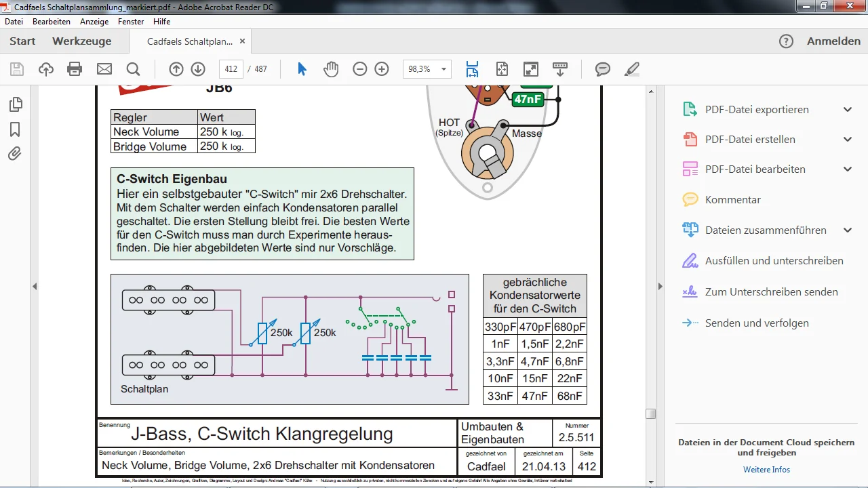Click the print icon in toolbar
Viewport: 868px width, 488px height.
click(x=75, y=69)
